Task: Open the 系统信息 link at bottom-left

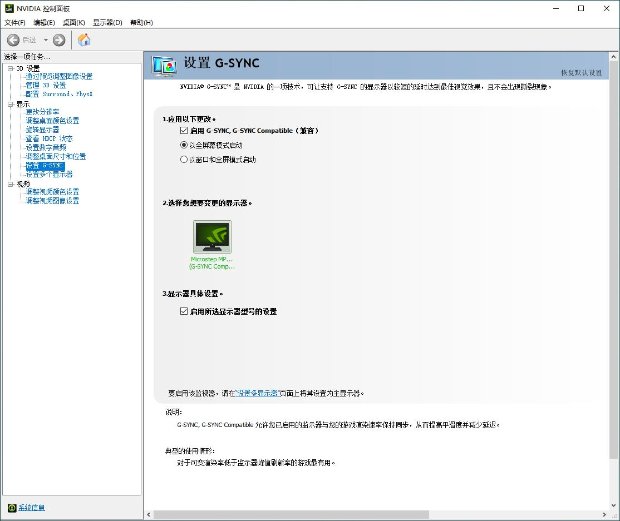Action: coord(32,508)
